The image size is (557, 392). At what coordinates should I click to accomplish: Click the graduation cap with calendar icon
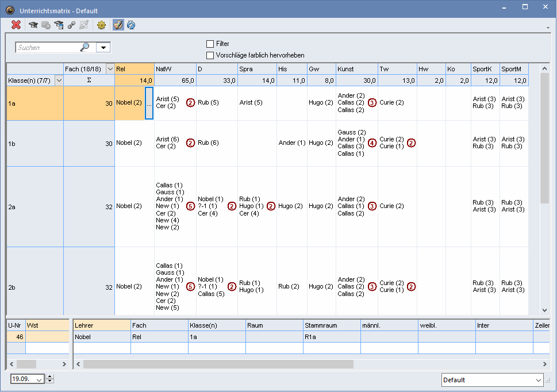tap(59, 25)
